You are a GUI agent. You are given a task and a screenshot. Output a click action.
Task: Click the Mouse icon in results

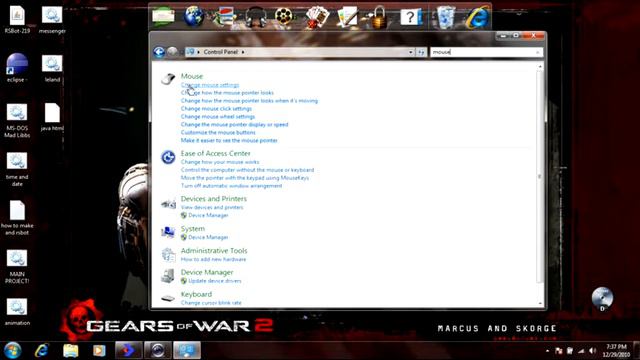click(x=168, y=78)
